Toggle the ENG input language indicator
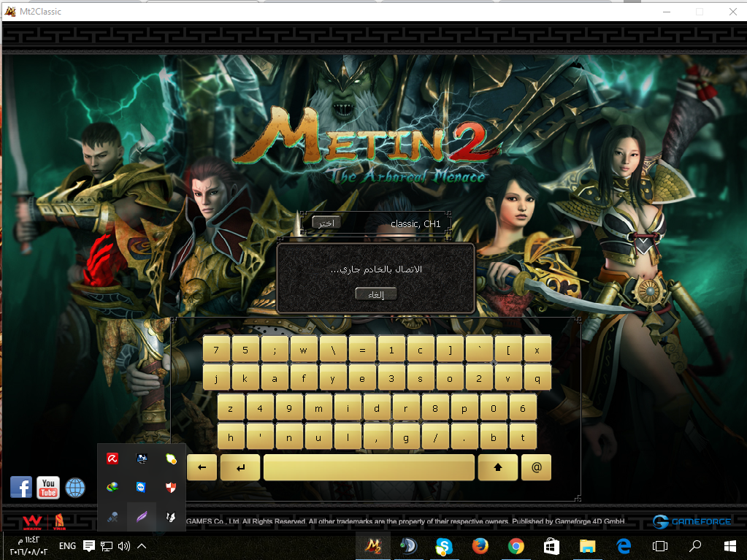Image resolution: width=747 pixels, height=560 pixels. click(x=67, y=546)
